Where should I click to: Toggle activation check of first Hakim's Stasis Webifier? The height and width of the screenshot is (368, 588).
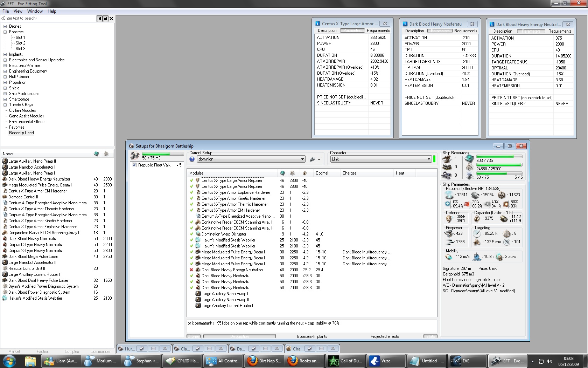[191, 240]
